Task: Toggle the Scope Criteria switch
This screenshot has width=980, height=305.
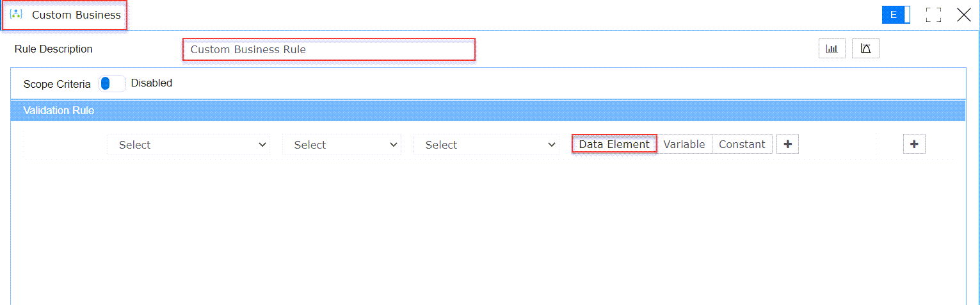Action: click(x=112, y=83)
